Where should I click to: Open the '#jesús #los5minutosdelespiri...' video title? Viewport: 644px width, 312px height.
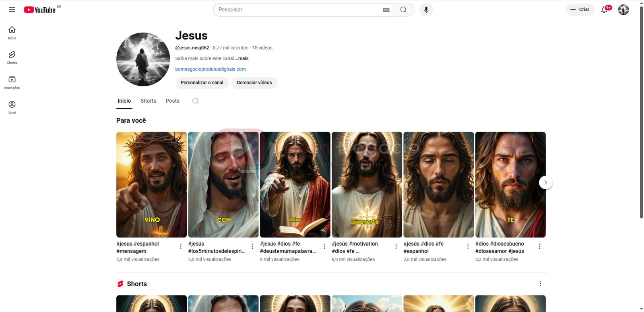[x=217, y=247]
